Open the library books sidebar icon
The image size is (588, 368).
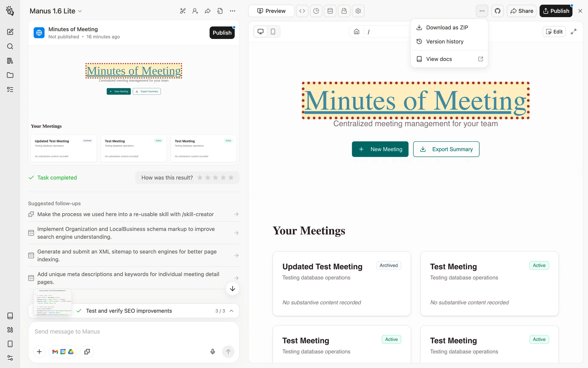pos(10,61)
